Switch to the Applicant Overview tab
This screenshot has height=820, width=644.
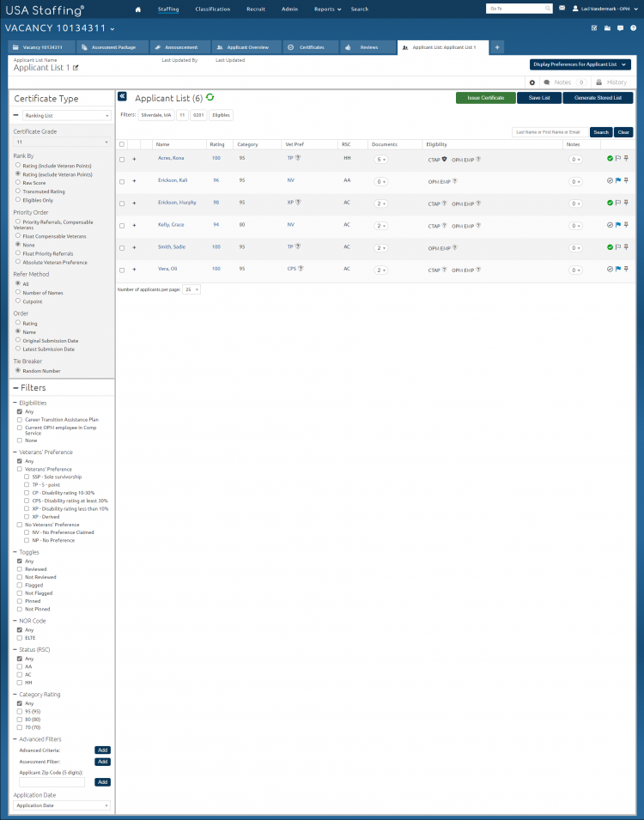pyautogui.click(x=246, y=47)
